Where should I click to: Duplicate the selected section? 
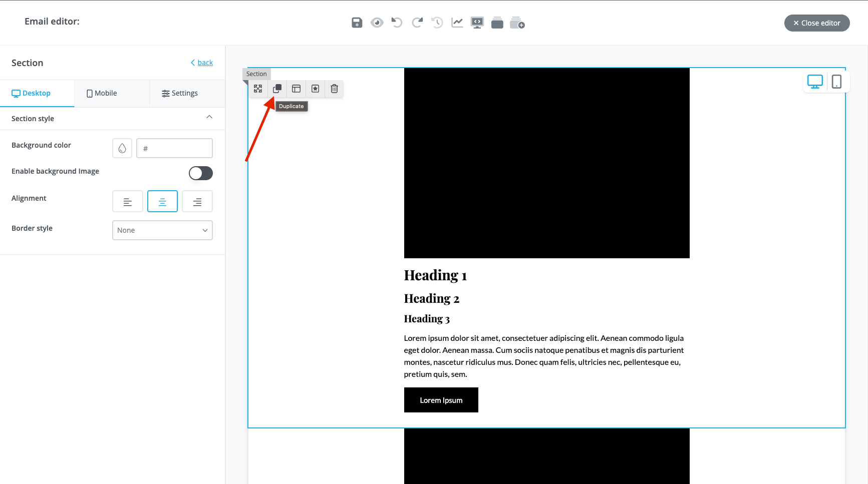[277, 89]
